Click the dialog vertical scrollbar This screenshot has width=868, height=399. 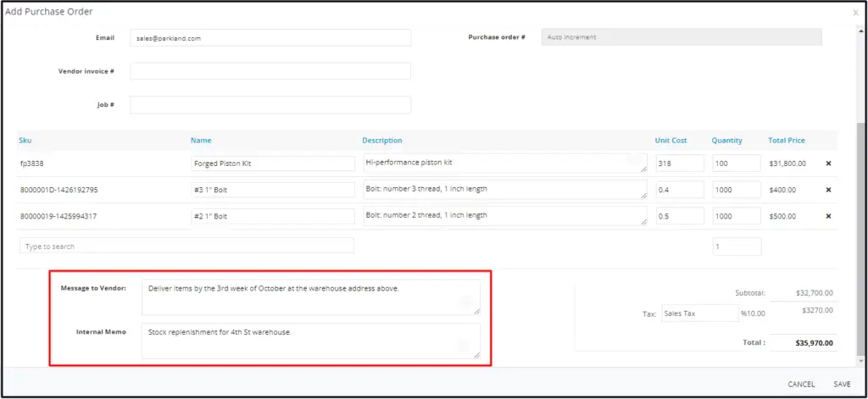(x=860, y=238)
